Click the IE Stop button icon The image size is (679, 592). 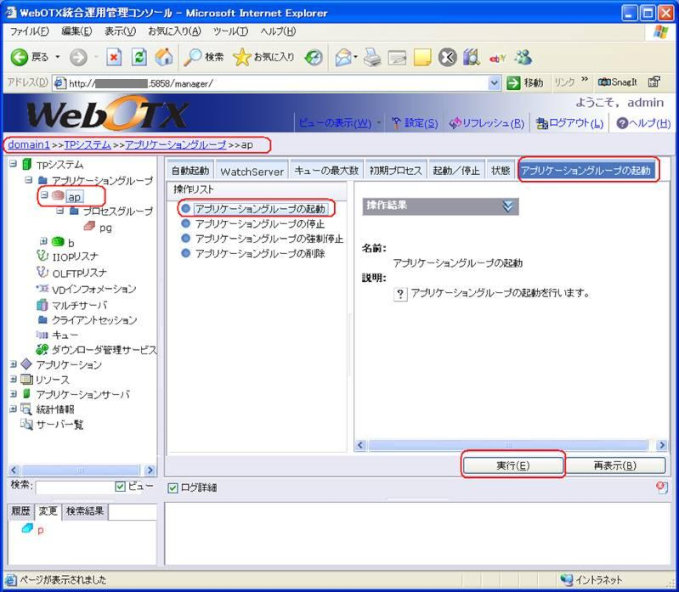[114, 57]
